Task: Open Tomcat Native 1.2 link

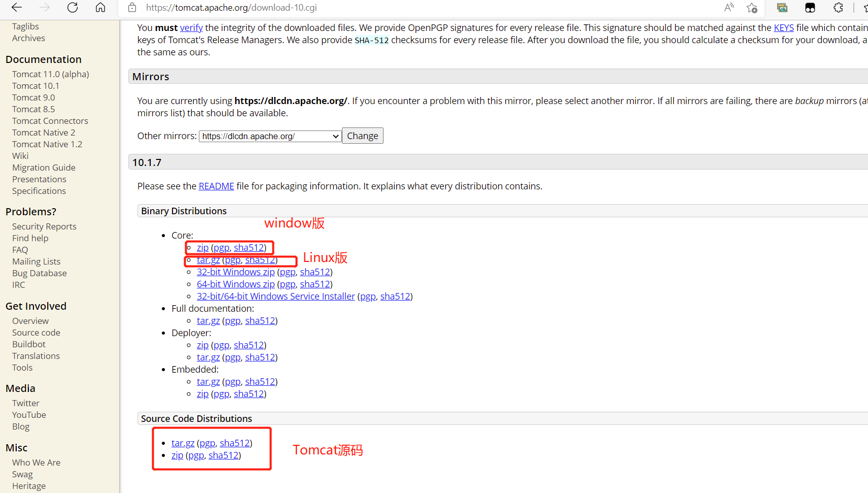Action: point(47,144)
